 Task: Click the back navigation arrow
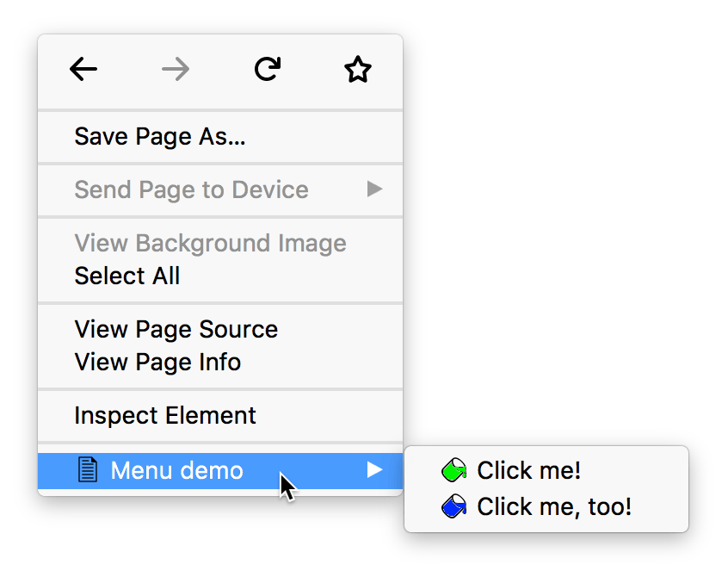tap(83, 70)
